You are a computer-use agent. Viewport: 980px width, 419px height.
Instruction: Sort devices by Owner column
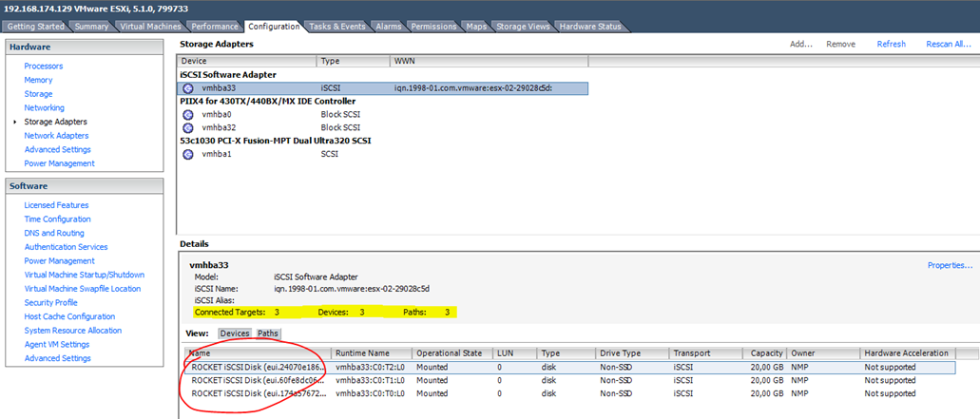[x=823, y=352]
